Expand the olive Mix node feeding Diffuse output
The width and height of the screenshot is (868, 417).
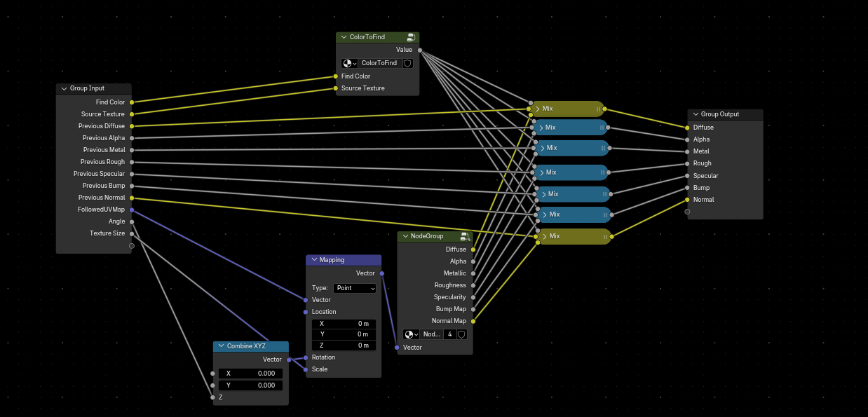pyautogui.click(x=538, y=109)
